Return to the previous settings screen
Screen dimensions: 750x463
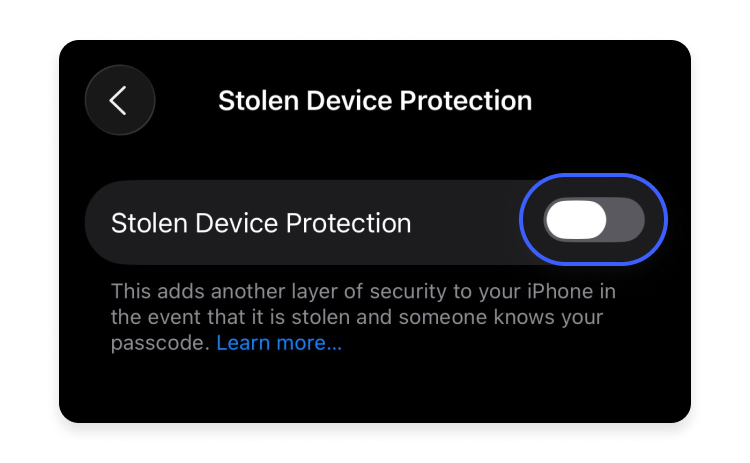pyautogui.click(x=120, y=100)
